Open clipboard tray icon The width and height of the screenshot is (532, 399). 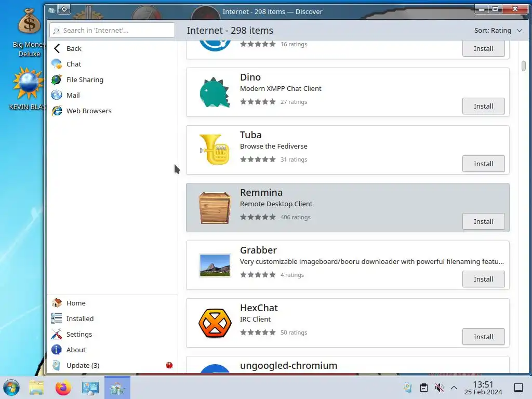pyautogui.click(x=424, y=388)
